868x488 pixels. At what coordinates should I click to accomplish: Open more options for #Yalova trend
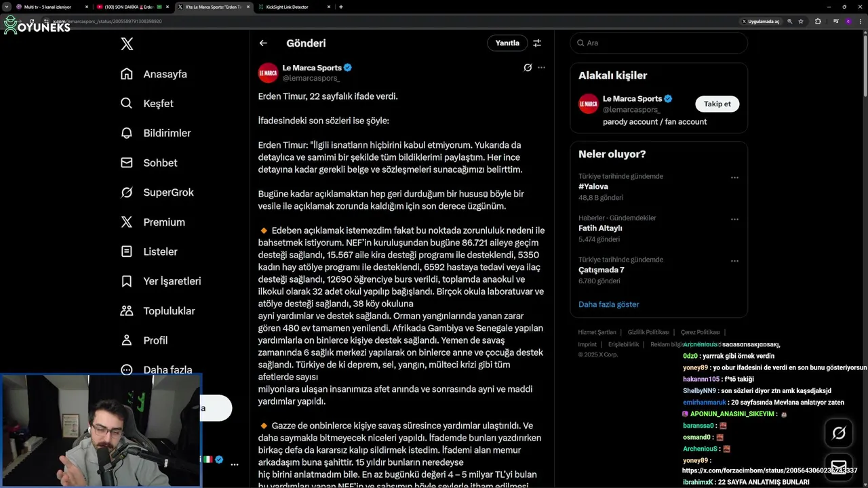734,178
